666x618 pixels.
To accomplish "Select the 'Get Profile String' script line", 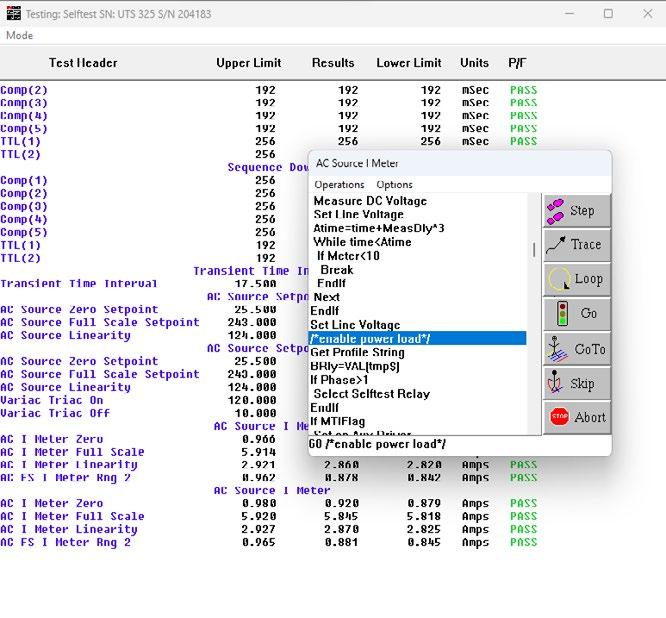I will pyautogui.click(x=357, y=352).
